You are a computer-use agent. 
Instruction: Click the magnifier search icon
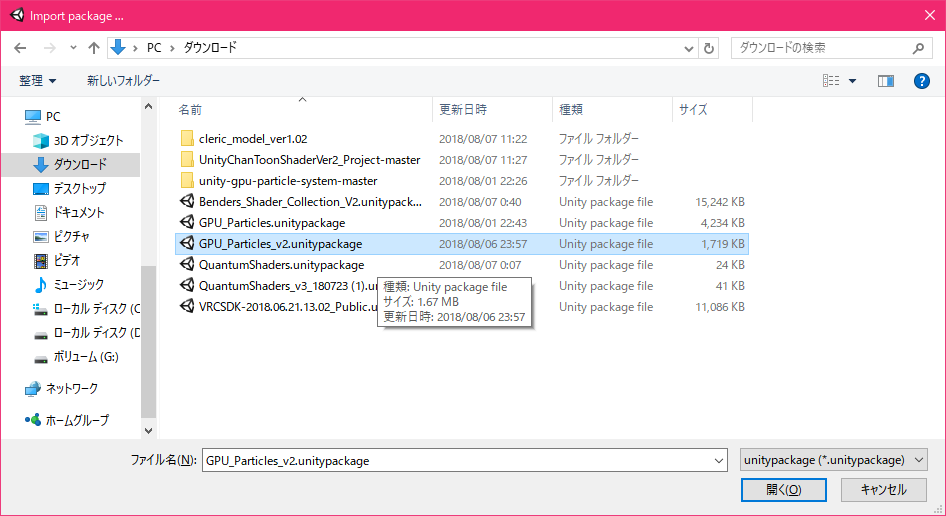pyautogui.click(x=918, y=48)
